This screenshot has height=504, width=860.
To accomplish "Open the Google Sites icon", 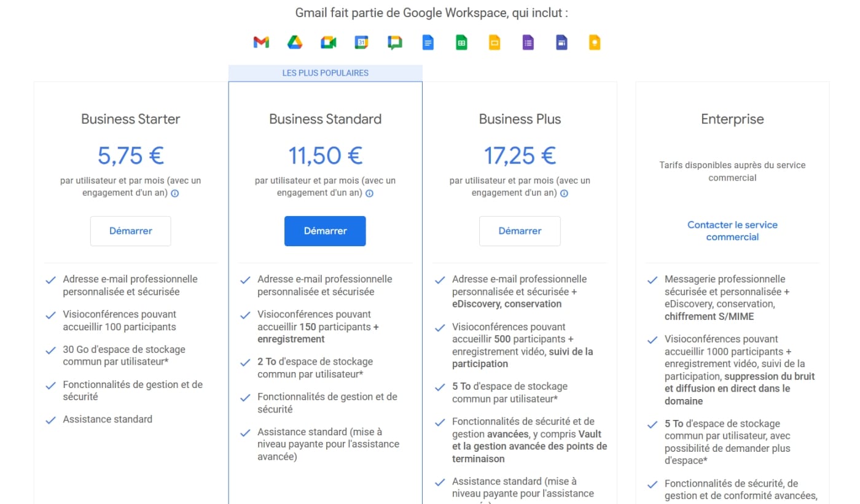I will pyautogui.click(x=561, y=42).
